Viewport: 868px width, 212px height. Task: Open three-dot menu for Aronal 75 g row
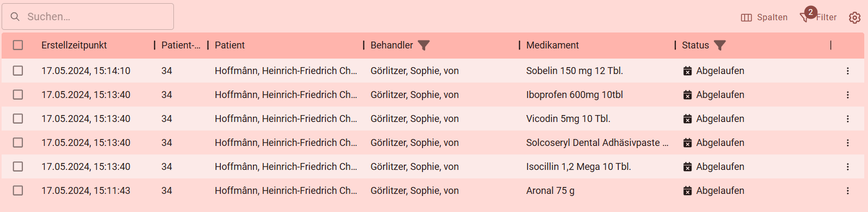point(848,191)
